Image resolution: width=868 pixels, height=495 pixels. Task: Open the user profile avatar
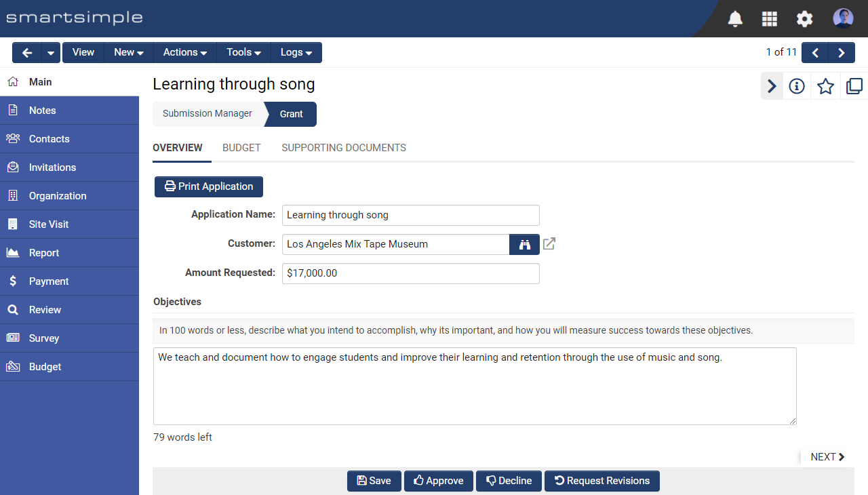843,18
